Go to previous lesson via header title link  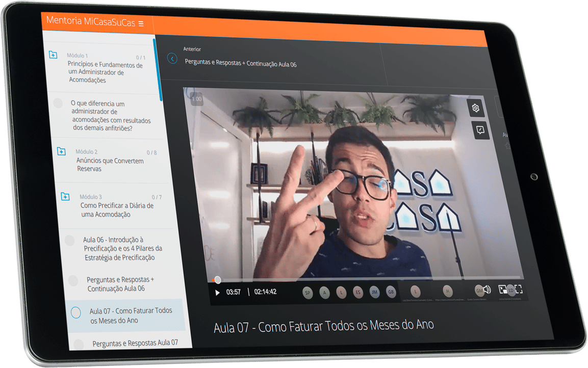tap(241, 64)
